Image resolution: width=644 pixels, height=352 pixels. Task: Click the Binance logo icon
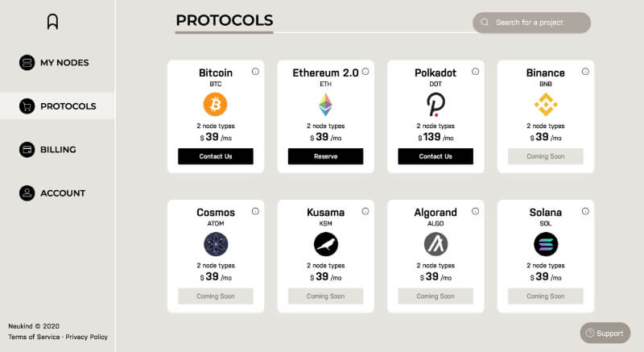546,104
